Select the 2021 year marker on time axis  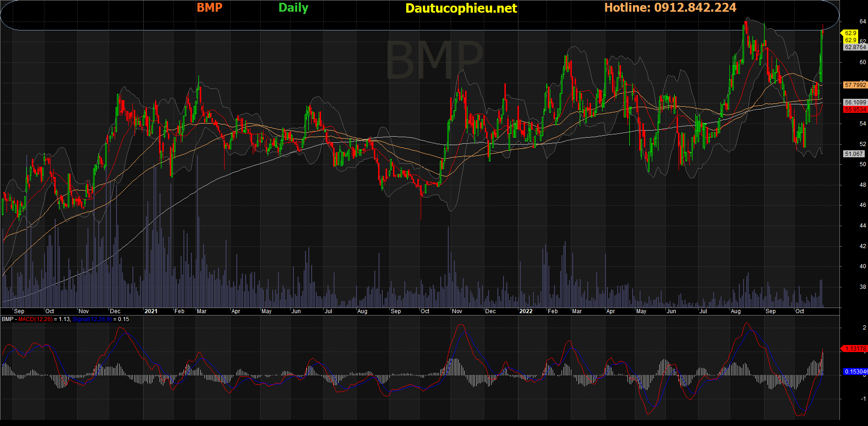click(151, 311)
